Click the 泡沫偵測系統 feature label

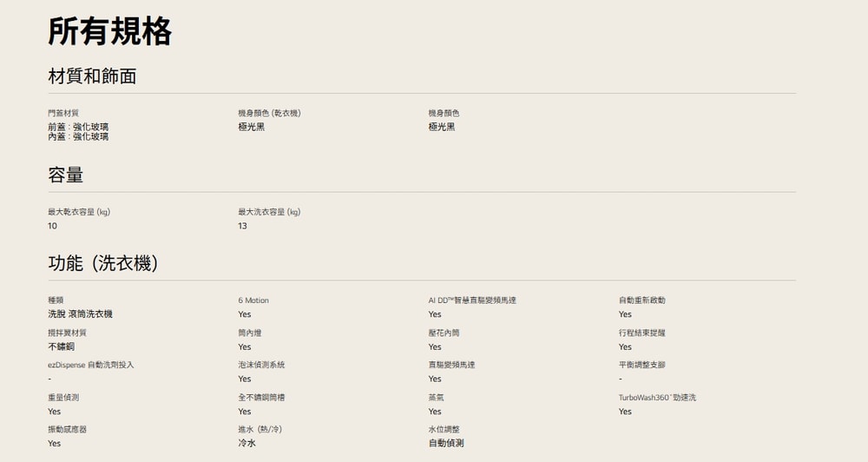tap(261, 366)
